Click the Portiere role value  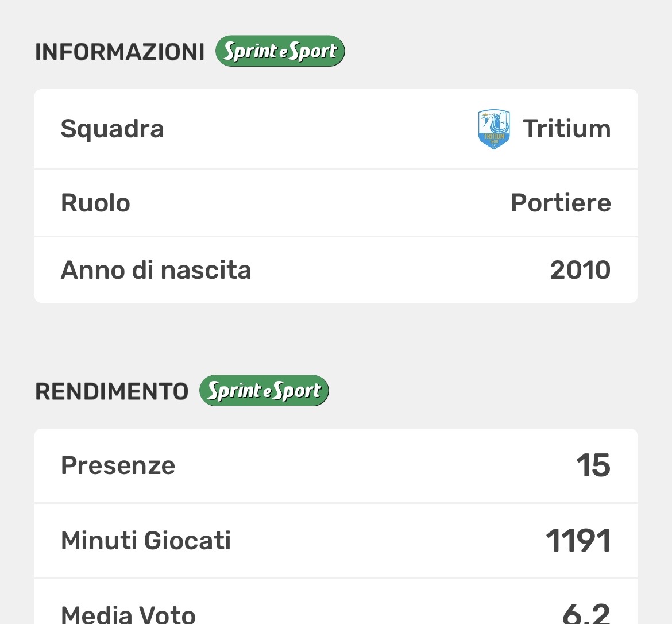pos(561,203)
